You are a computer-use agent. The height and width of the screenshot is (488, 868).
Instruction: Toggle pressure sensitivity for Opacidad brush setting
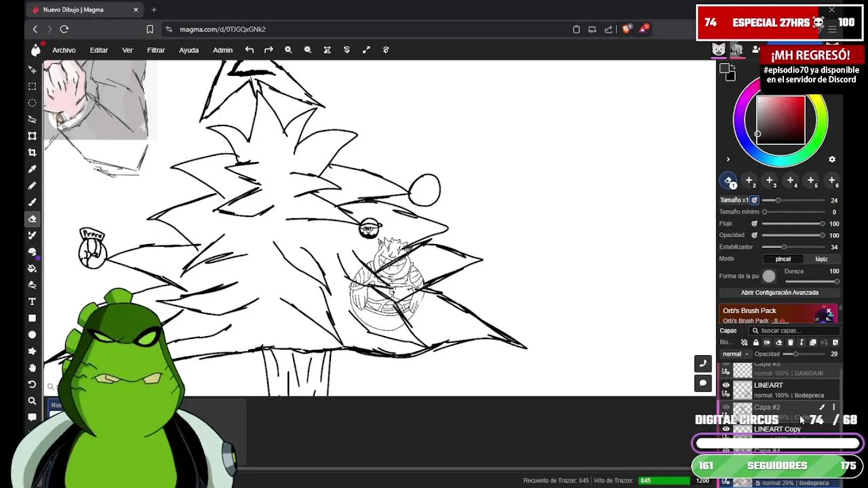754,235
